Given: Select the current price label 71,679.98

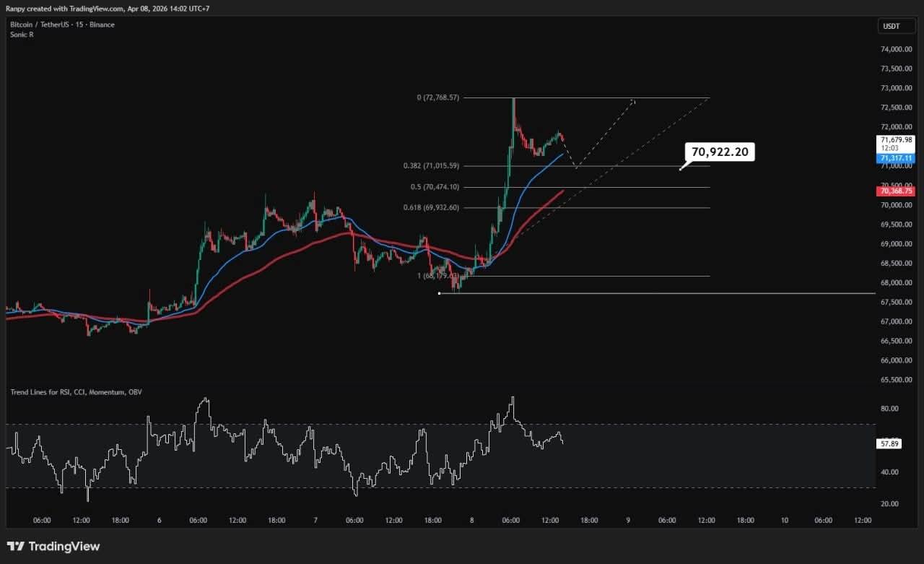Looking at the screenshot, I should click(896, 139).
